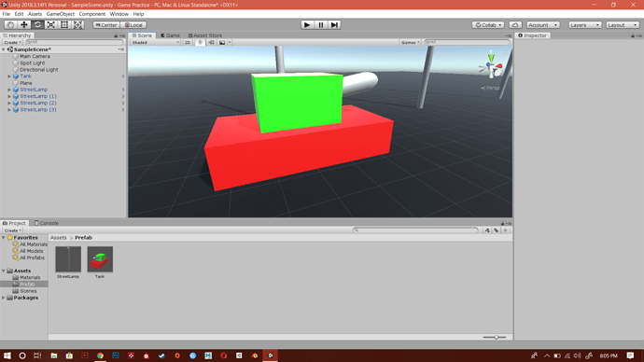The image size is (644, 362).
Task: Toggle scene lighting button
Action: click(200, 42)
